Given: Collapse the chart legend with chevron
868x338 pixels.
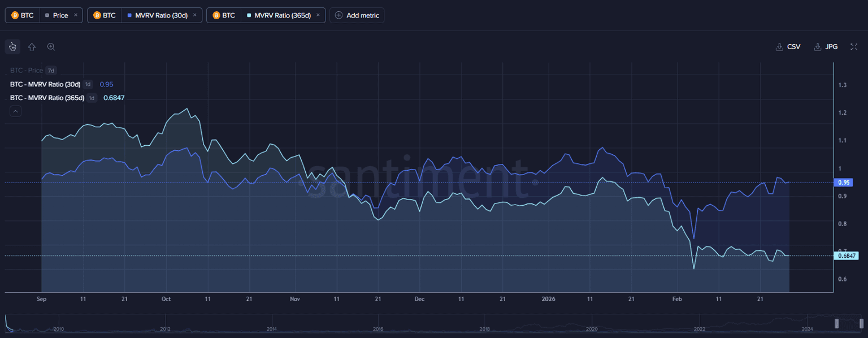Looking at the screenshot, I should pos(15,111).
